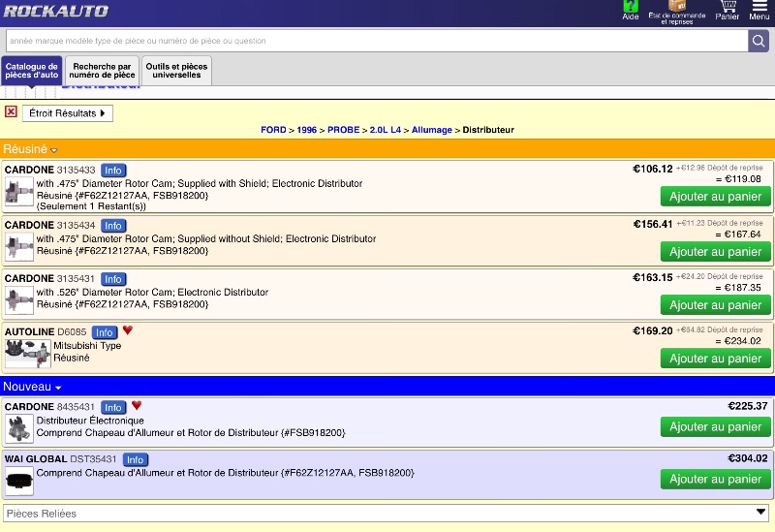
Task: Collapse the Nouveau section header
Action: pyautogui.click(x=32, y=387)
